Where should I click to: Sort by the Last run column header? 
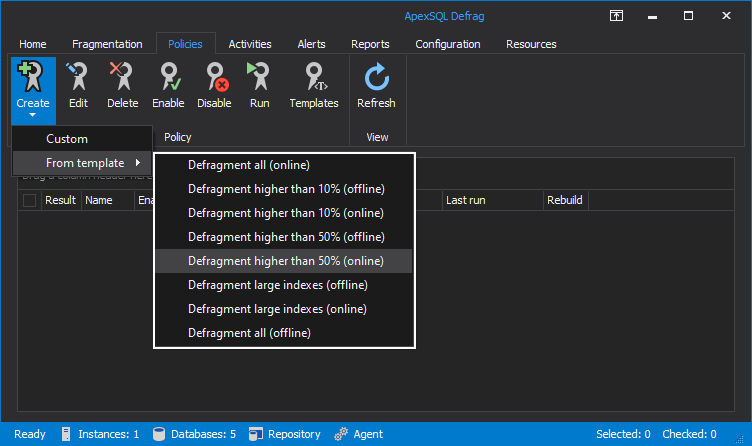pos(493,200)
